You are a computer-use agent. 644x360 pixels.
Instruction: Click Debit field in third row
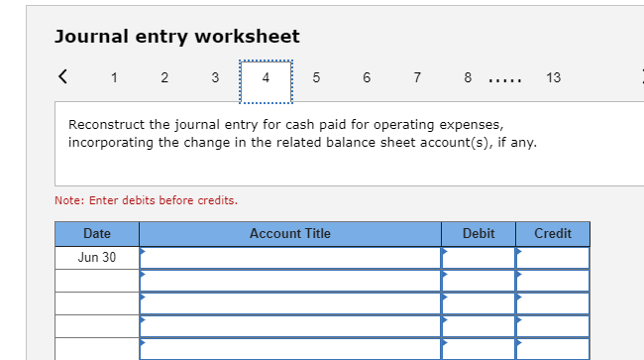[x=479, y=303]
